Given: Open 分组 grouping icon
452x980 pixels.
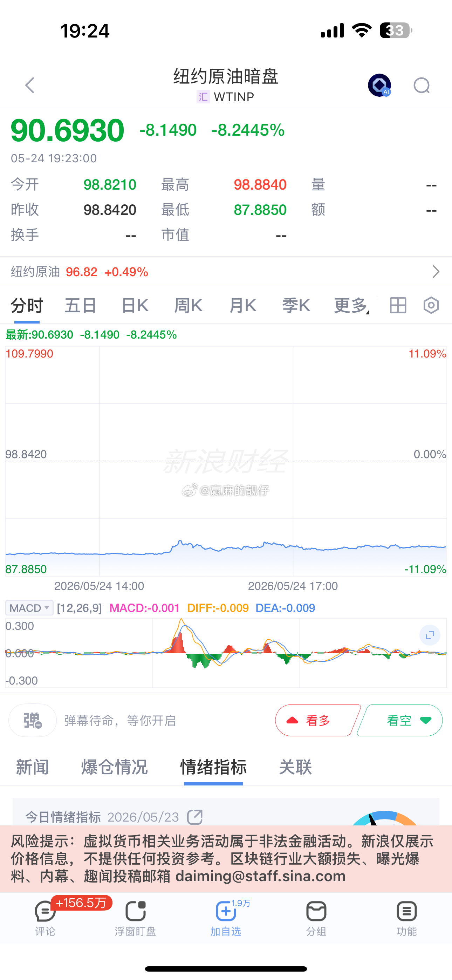Looking at the screenshot, I should click(316, 918).
